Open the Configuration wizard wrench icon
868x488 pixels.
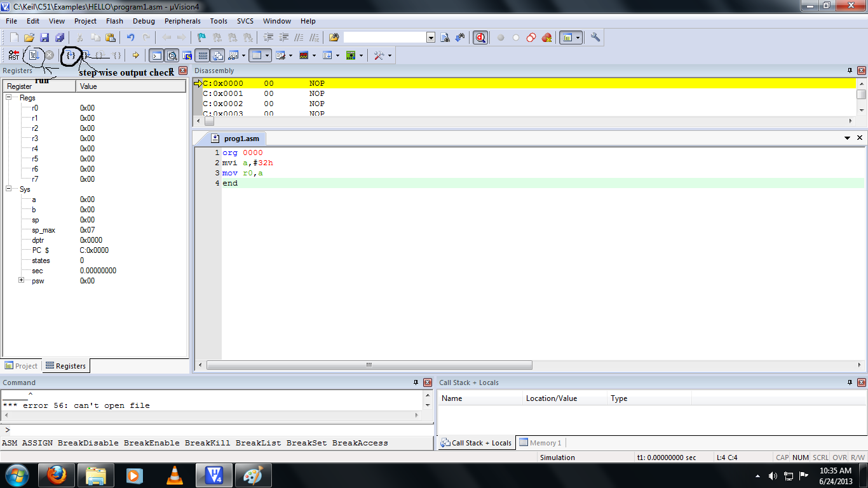[x=595, y=37]
